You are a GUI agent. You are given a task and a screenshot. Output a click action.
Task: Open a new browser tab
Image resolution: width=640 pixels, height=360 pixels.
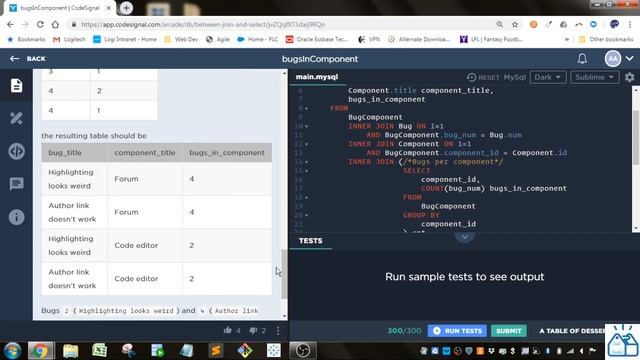click(x=126, y=8)
